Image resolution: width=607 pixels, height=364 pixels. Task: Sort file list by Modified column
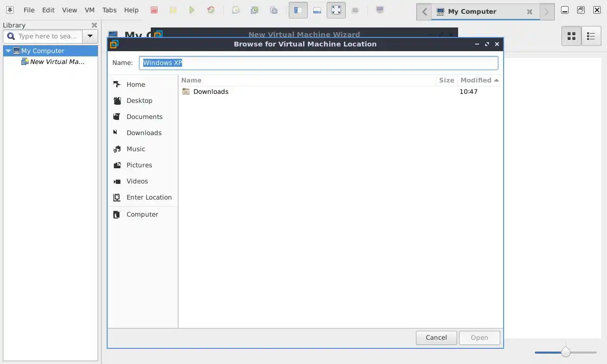[x=479, y=80]
